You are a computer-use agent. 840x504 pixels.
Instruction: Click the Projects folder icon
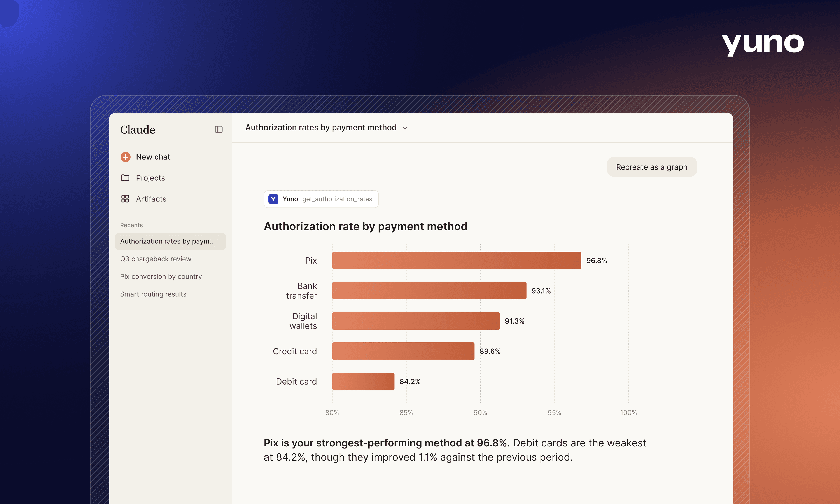125,178
